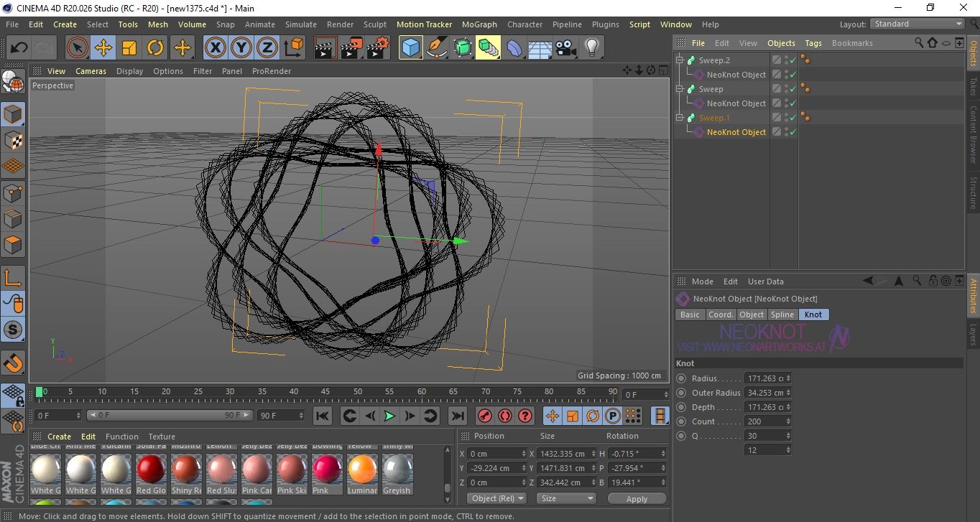
Task: Click the green Subdivision Surface generator icon
Action: point(463,48)
